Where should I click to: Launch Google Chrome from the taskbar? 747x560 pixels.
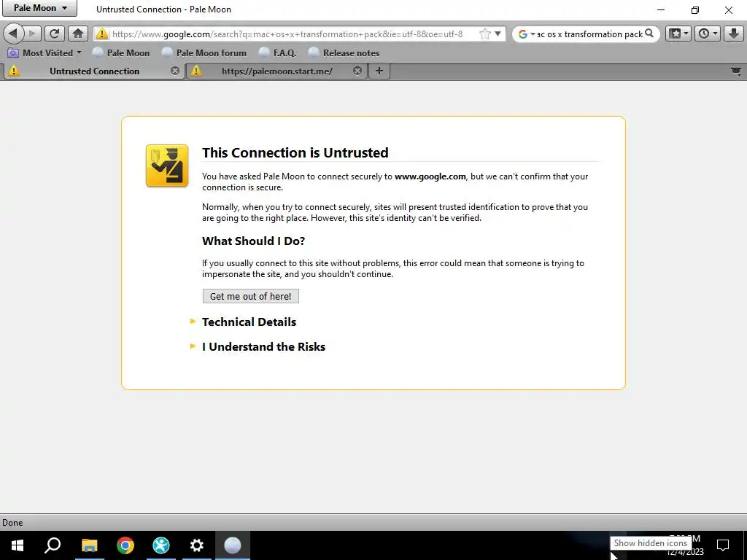(125, 545)
